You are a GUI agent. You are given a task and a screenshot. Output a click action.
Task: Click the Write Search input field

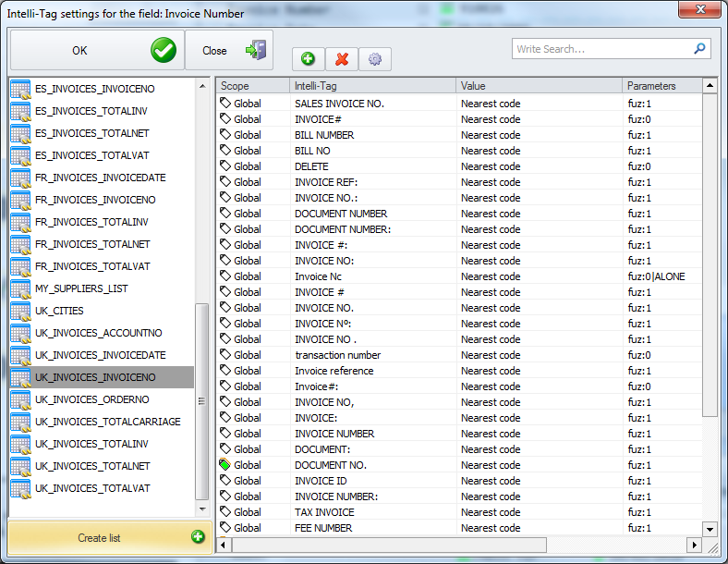[602, 49]
